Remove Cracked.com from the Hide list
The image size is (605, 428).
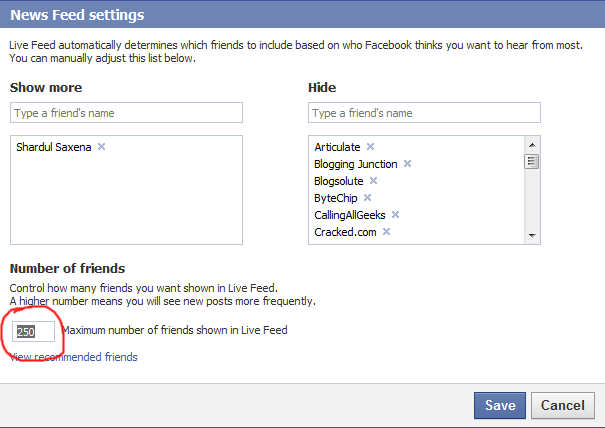pos(386,232)
